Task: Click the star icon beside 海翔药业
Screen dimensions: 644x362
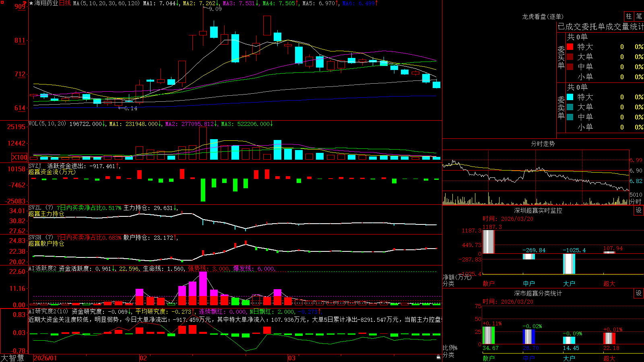Action: coord(31,3)
